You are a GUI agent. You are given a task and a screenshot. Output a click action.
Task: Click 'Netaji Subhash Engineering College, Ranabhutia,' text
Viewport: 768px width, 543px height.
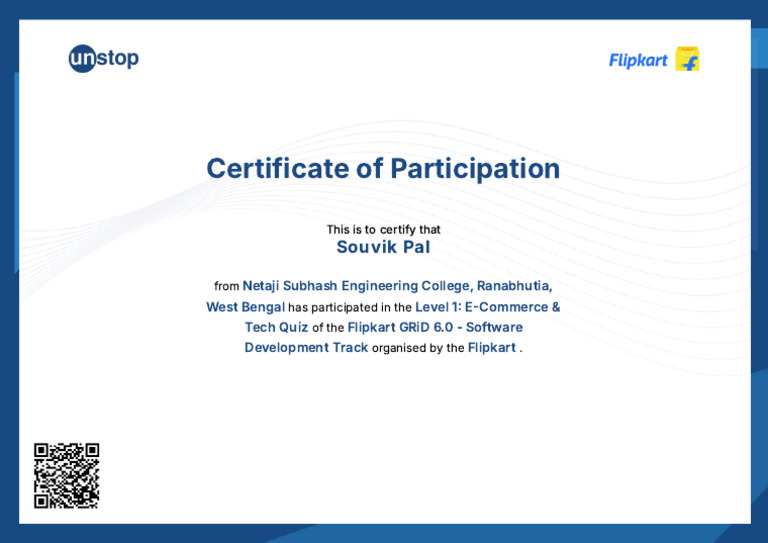click(397, 286)
